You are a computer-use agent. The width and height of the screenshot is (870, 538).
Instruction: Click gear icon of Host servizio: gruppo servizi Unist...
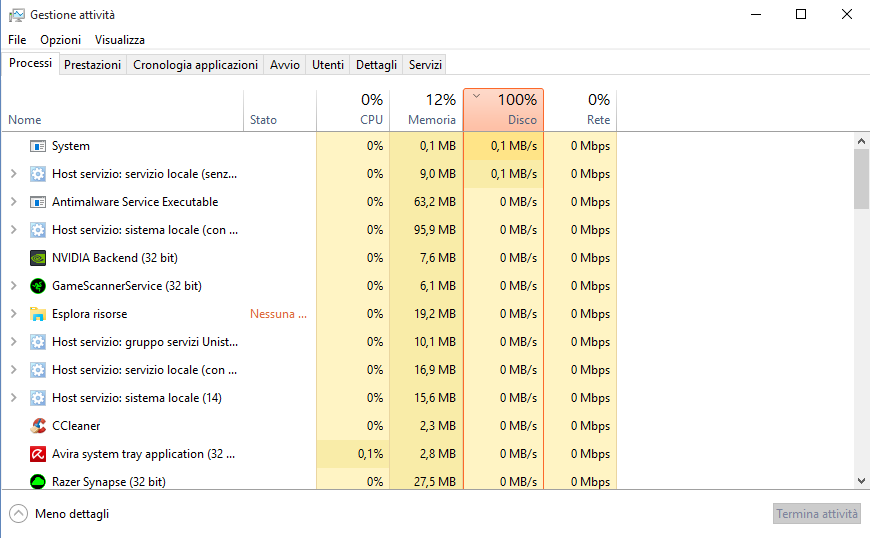coord(38,342)
